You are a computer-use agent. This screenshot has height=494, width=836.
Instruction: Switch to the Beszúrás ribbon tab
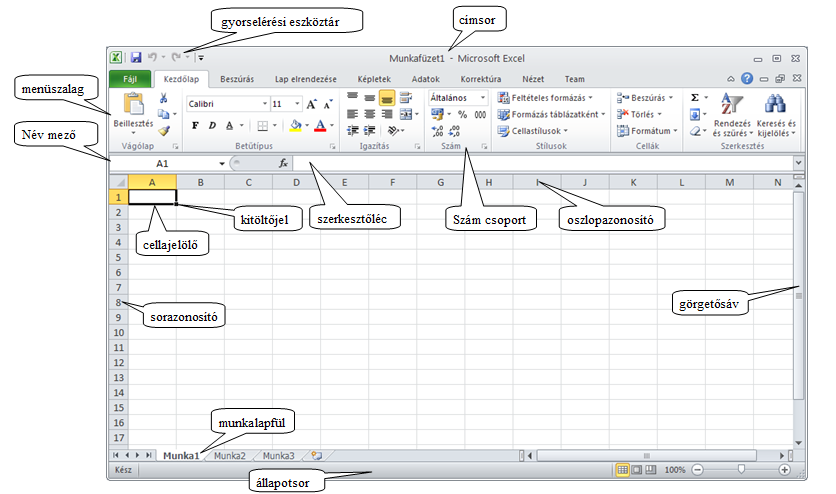pos(237,79)
